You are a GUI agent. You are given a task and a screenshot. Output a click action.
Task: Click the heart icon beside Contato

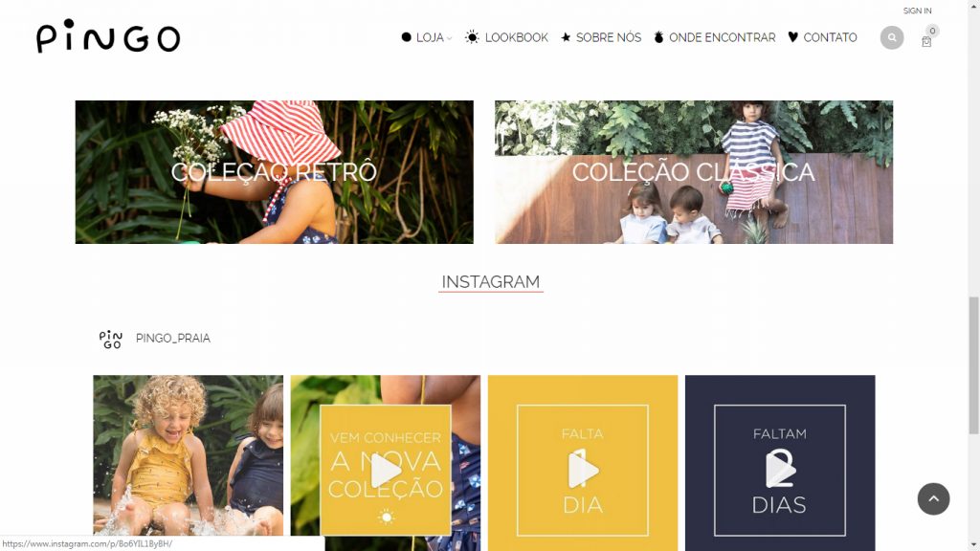[x=792, y=37]
